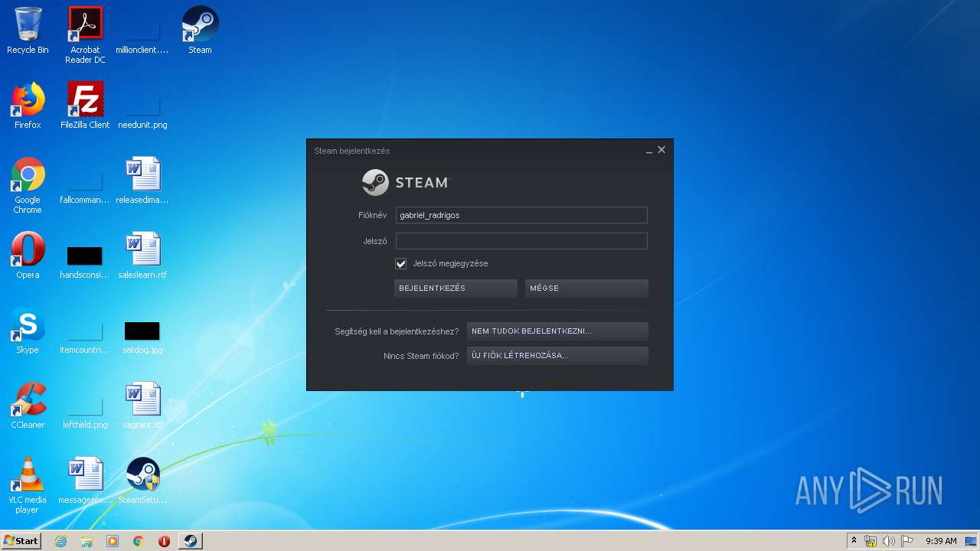
Task: Open the Recycle Bin desktop icon
Action: (x=28, y=31)
